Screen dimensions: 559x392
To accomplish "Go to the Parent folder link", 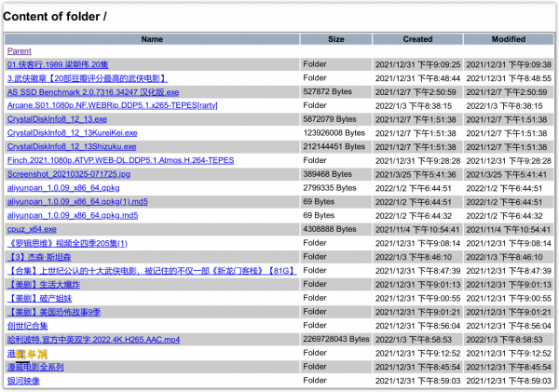I will 20,51.
